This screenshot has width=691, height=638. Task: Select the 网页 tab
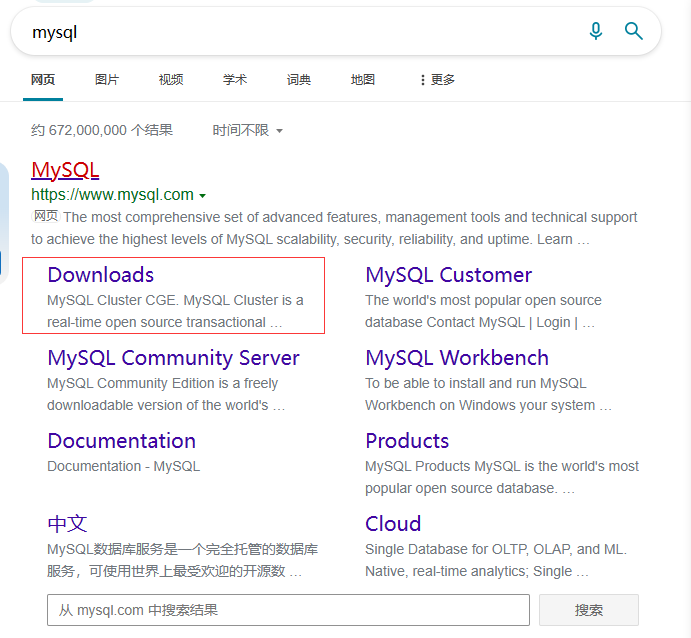pos(43,80)
